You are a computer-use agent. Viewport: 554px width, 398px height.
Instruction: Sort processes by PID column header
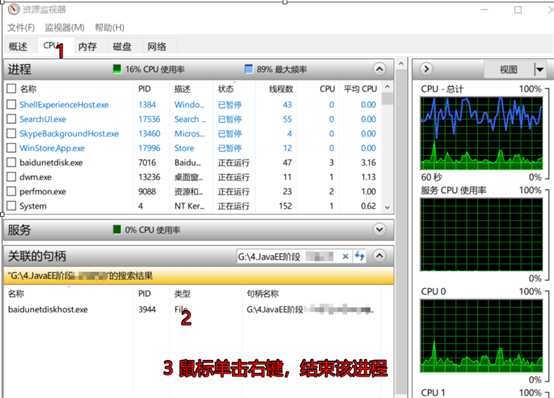[x=144, y=89]
